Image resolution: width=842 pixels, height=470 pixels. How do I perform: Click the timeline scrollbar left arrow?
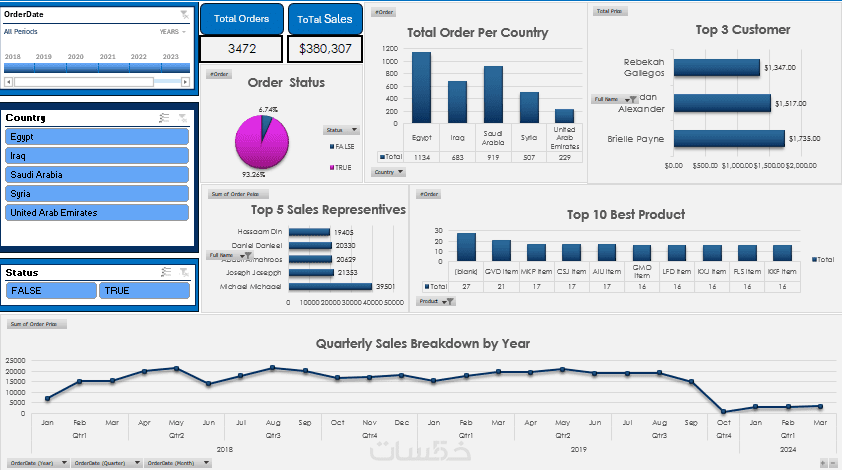pyautogui.click(x=8, y=82)
